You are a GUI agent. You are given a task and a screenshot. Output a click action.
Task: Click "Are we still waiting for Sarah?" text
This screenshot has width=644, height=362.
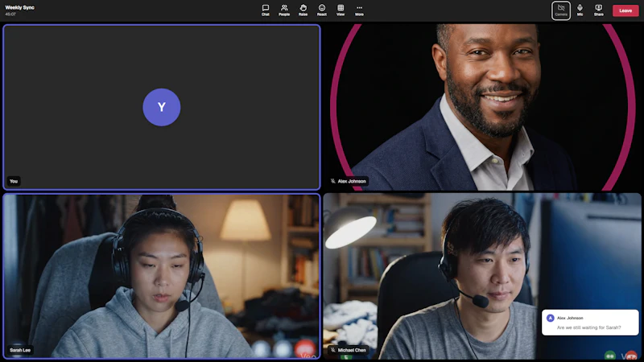[588, 327]
